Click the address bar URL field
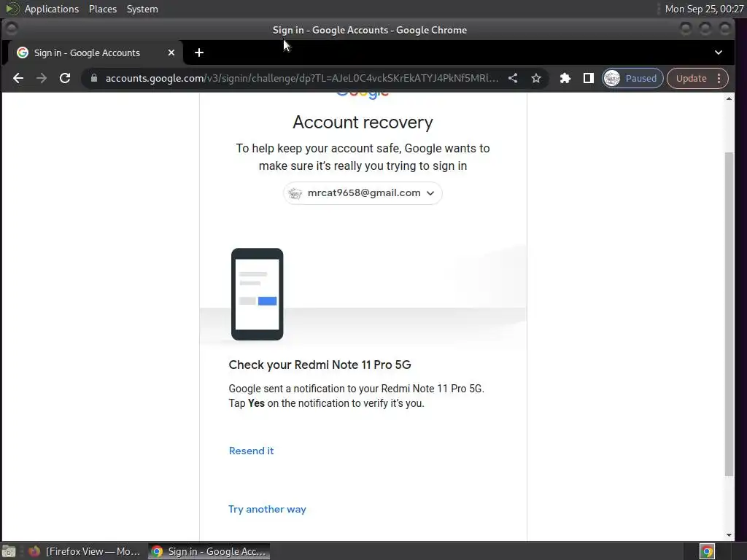 [x=302, y=78]
